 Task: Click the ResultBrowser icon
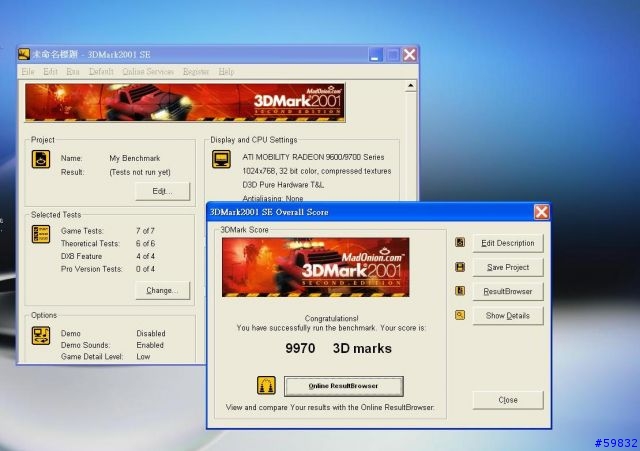point(460,291)
